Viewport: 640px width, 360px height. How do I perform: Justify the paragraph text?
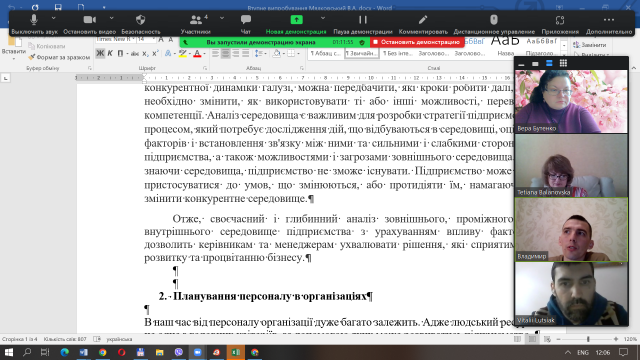coord(245,53)
